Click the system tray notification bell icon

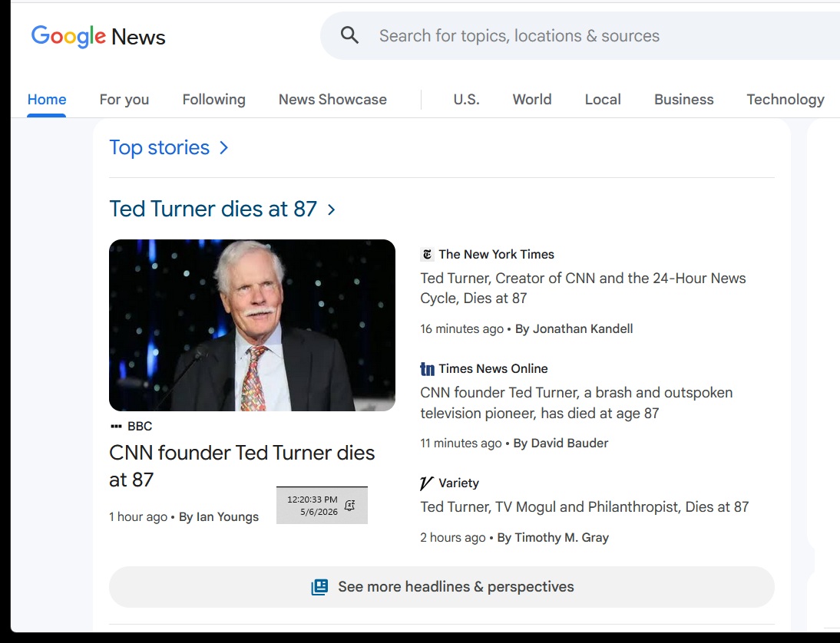pyautogui.click(x=350, y=506)
